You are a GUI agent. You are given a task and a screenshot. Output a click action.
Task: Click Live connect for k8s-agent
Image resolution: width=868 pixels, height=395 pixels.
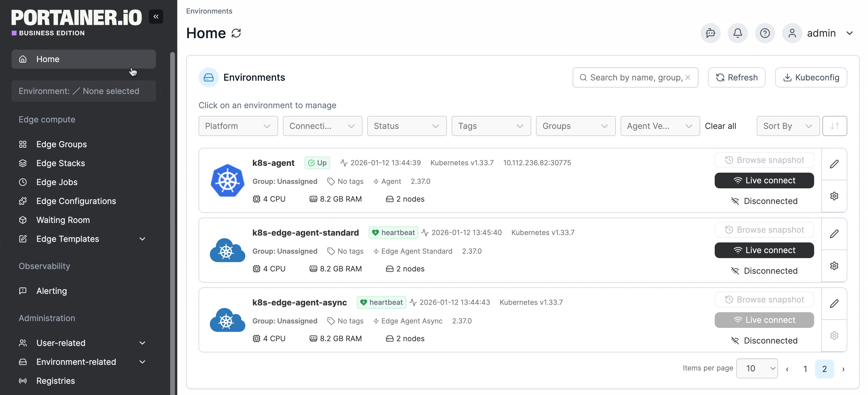pyautogui.click(x=764, y=180)
